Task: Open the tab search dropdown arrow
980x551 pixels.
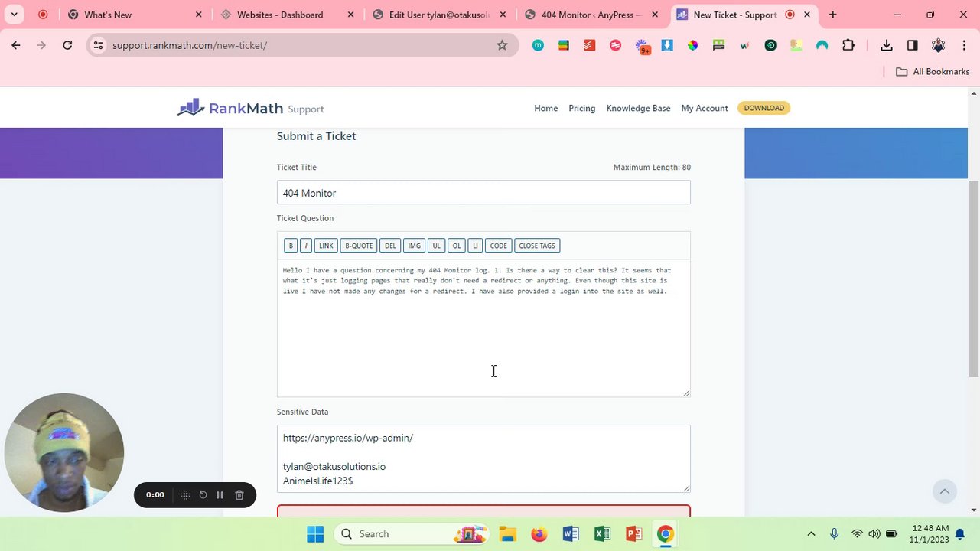Action: (14, 15)
